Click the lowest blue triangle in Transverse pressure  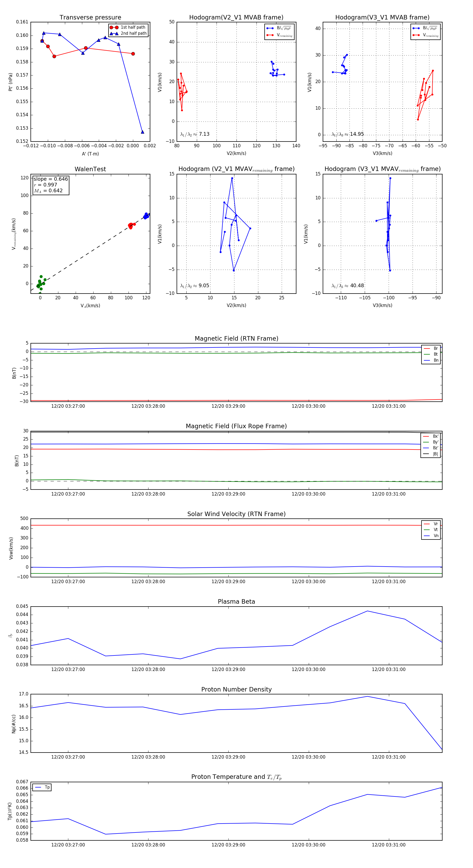[142, 132]
